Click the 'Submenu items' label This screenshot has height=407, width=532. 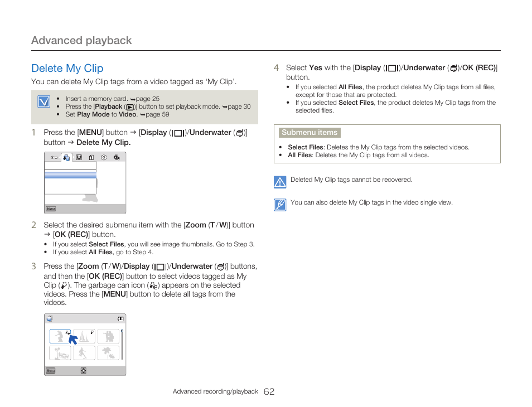[309, 132]
